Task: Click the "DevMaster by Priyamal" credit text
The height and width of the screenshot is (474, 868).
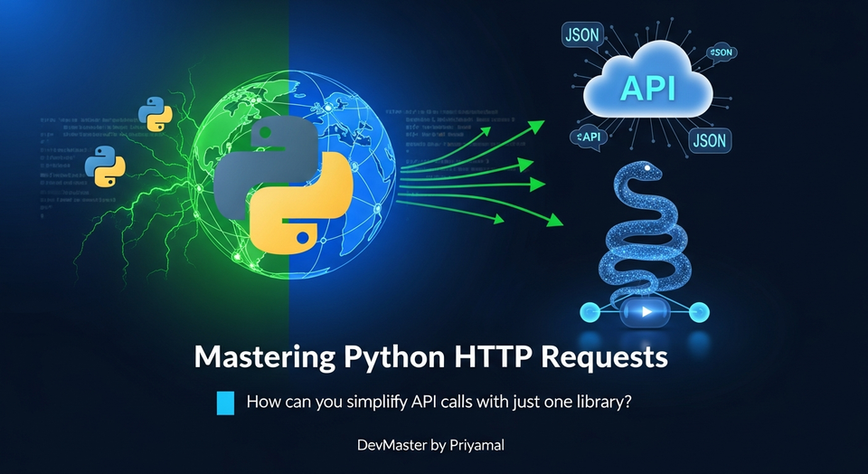Action: coord(430,445)
